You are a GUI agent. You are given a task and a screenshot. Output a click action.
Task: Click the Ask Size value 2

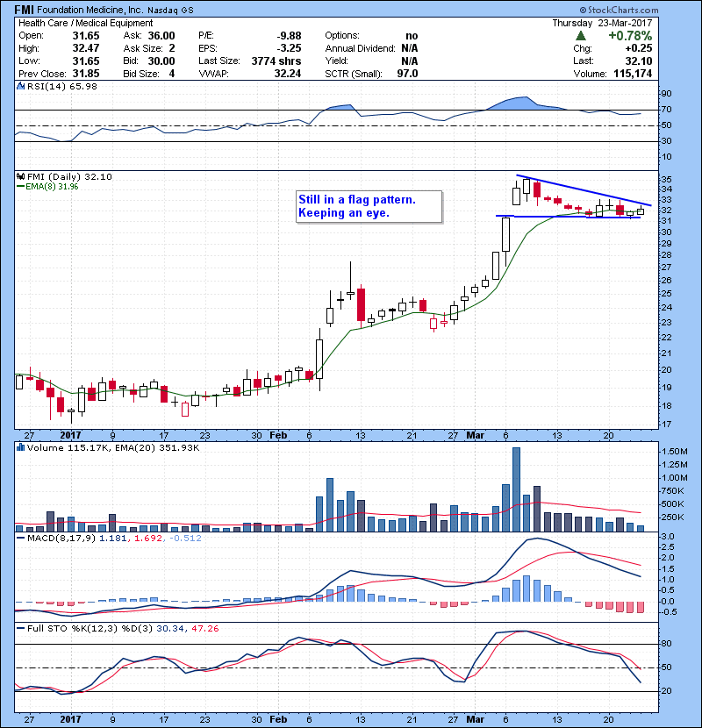[172, 48]
